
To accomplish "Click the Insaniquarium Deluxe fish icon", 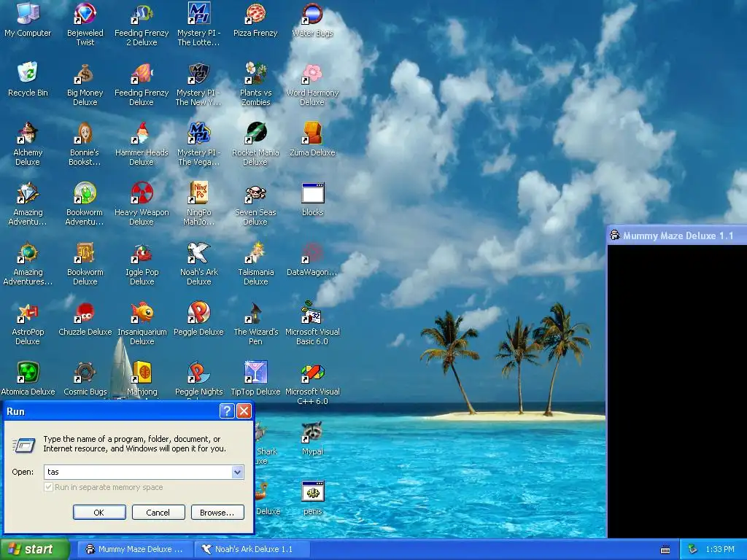I will click(142, 324).
